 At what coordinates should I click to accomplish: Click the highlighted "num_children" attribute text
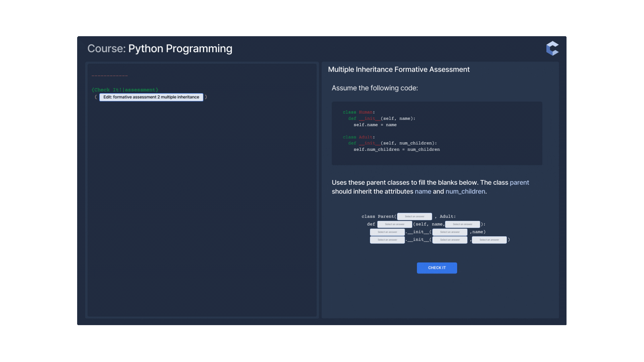[x=466, y=191]
